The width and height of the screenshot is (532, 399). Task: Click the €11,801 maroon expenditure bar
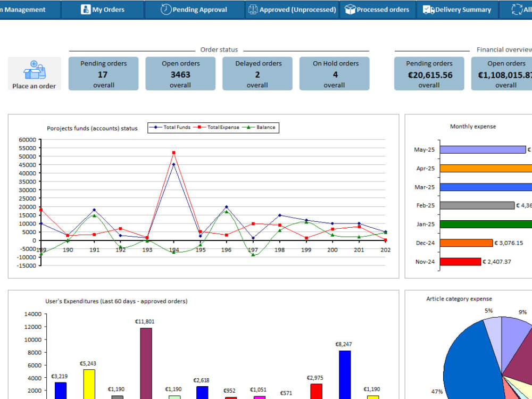(x=146, y=363)
